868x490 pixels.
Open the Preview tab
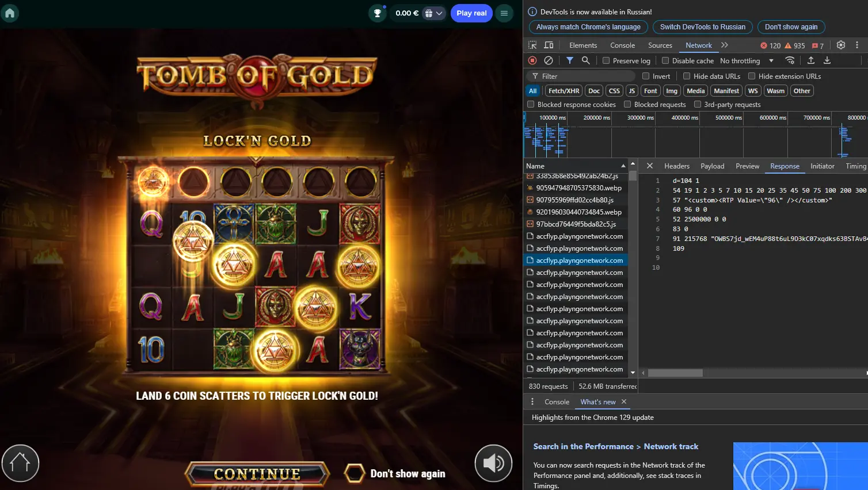coord(747,166)
